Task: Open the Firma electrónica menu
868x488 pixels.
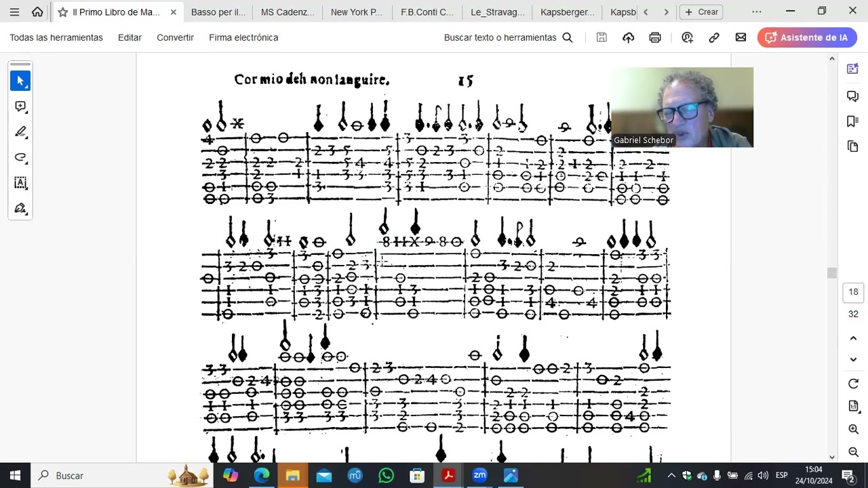Action: coord(243,37)
